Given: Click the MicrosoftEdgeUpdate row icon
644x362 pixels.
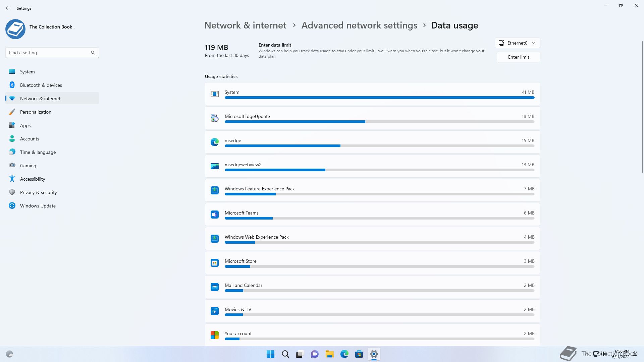Looking at the screenshot, I should [215, 118].
